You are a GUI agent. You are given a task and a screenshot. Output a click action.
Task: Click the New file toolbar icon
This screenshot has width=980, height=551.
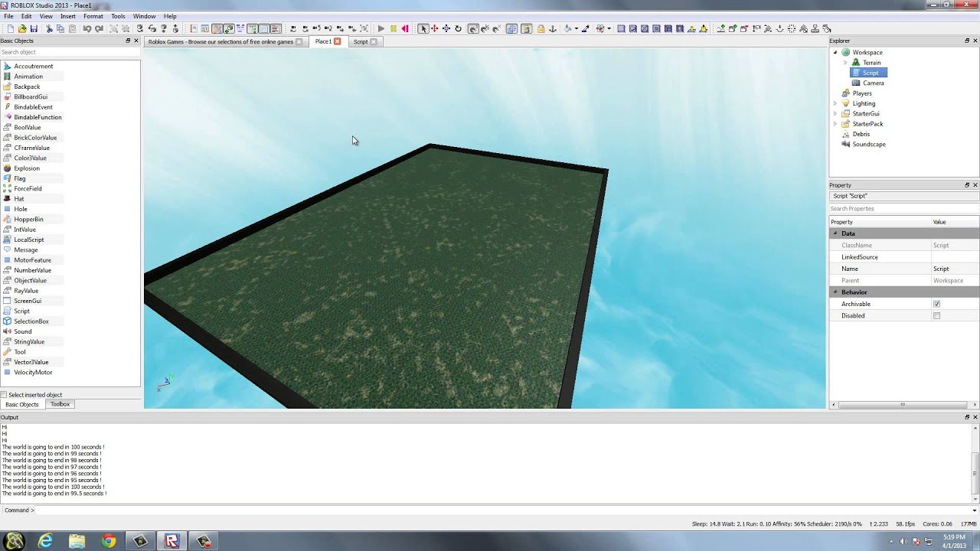[11, 28]
